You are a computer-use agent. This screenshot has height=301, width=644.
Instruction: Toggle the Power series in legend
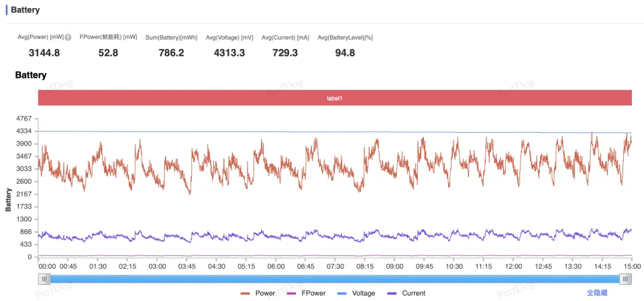[x=258, y=293]
